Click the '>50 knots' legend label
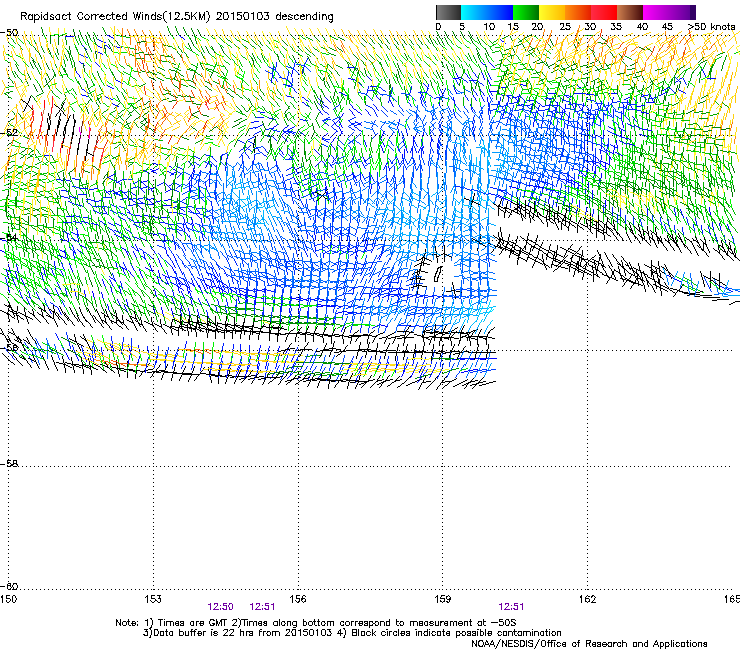 711,26
